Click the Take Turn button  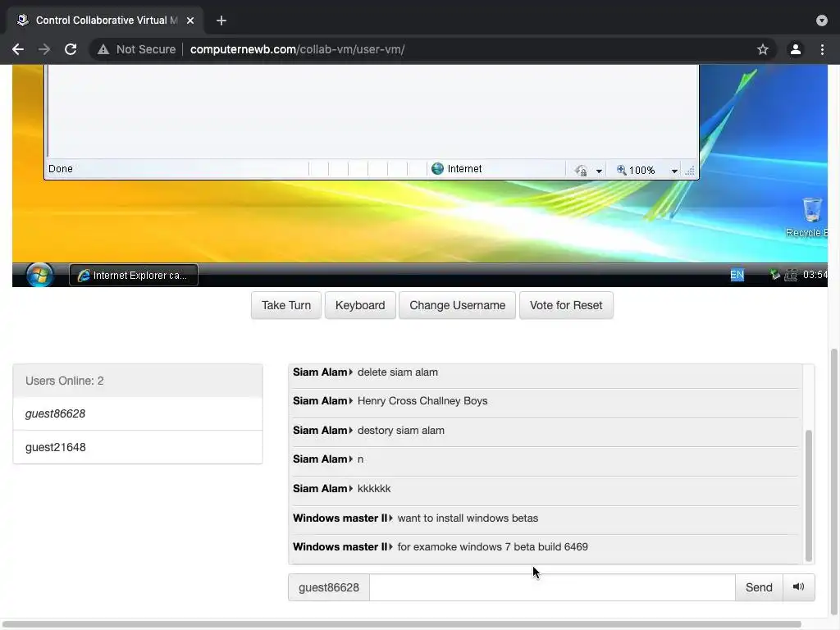coord(286,305)
